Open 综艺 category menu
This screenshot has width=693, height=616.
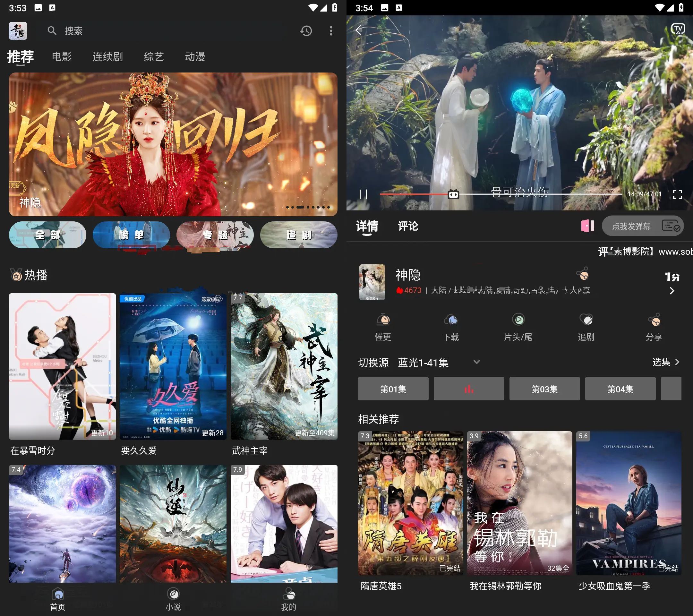pos(153,56)
